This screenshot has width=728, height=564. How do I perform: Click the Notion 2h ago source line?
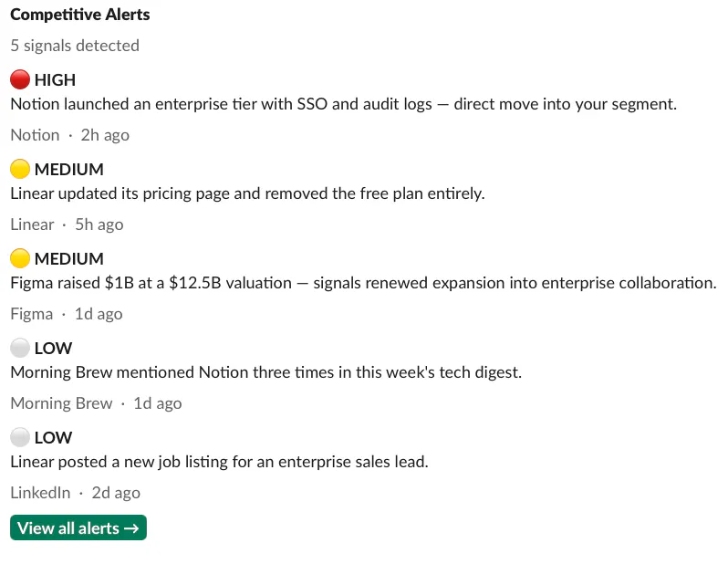(x=69, y=135)
